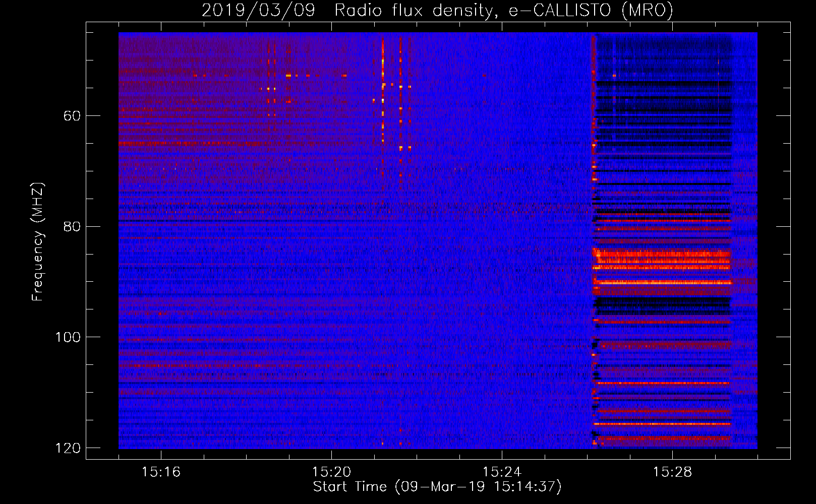Screen dimensions: 816x504
Task: Click the 100 frequency tick label
Action: coord(68,337)
